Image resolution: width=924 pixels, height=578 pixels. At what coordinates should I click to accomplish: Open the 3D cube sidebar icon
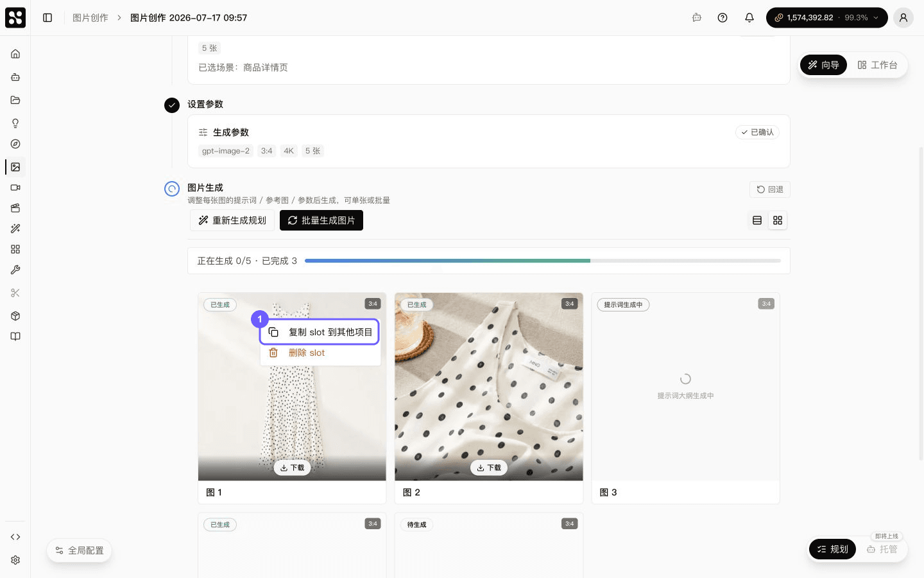point(15,316)
